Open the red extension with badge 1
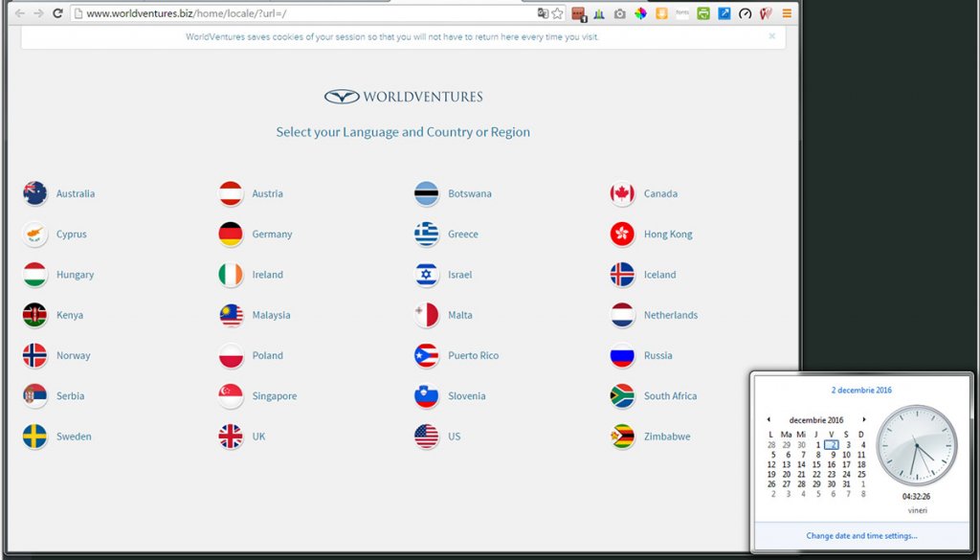 click(579, 13)
